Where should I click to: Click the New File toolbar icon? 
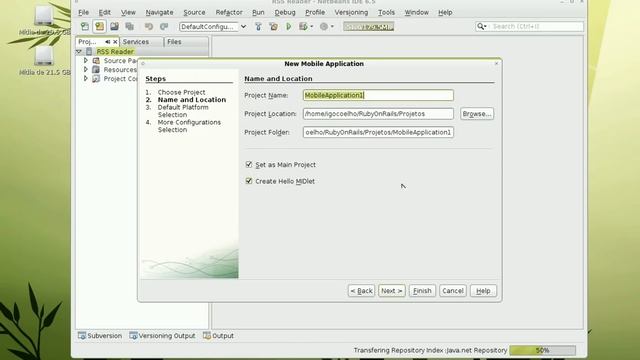84,27
